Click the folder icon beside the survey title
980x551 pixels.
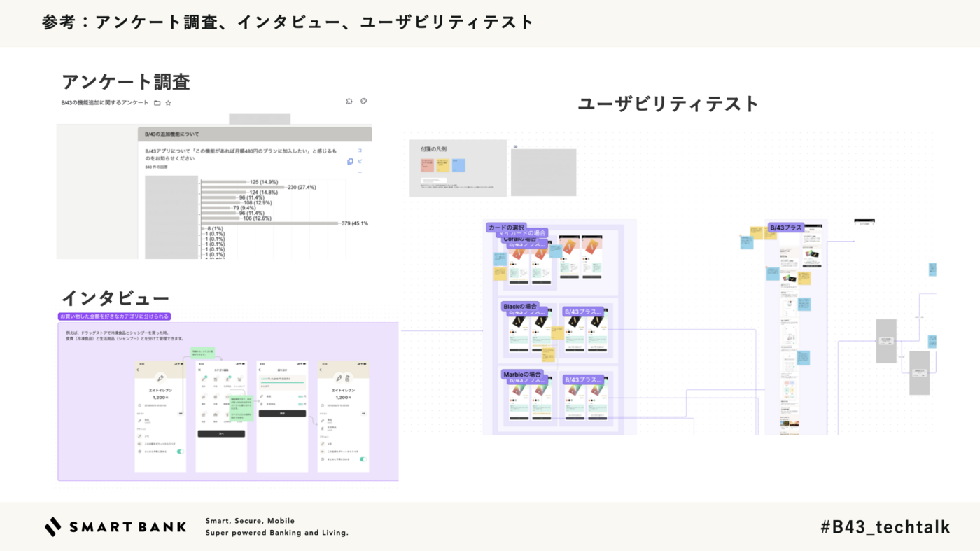click(x=157, y=103)
